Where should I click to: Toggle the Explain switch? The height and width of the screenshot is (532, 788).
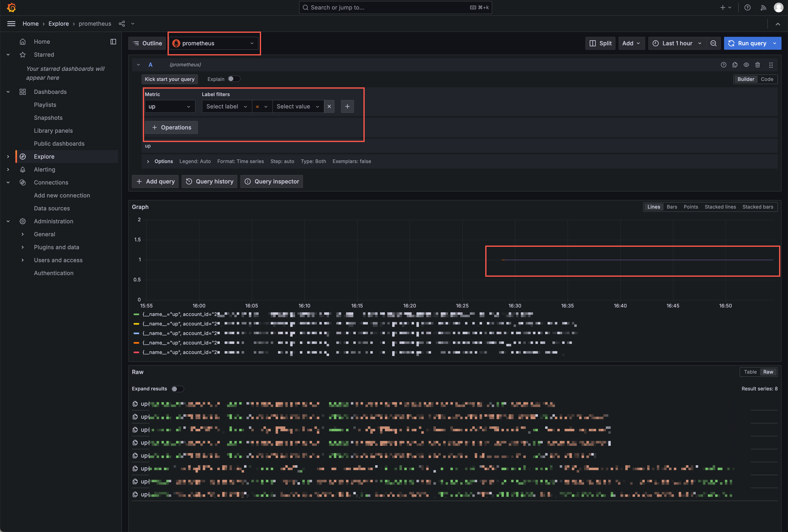[x=234, y=79]
